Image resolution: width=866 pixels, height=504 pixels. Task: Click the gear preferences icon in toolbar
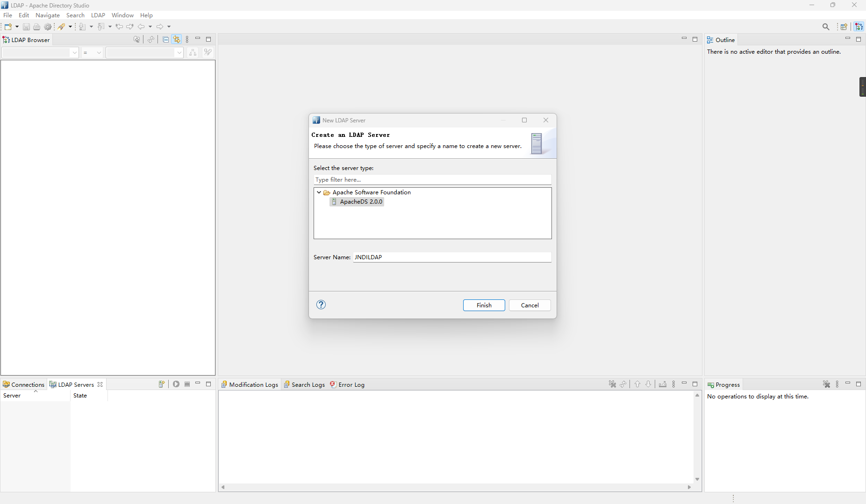[x=48, y=27]
